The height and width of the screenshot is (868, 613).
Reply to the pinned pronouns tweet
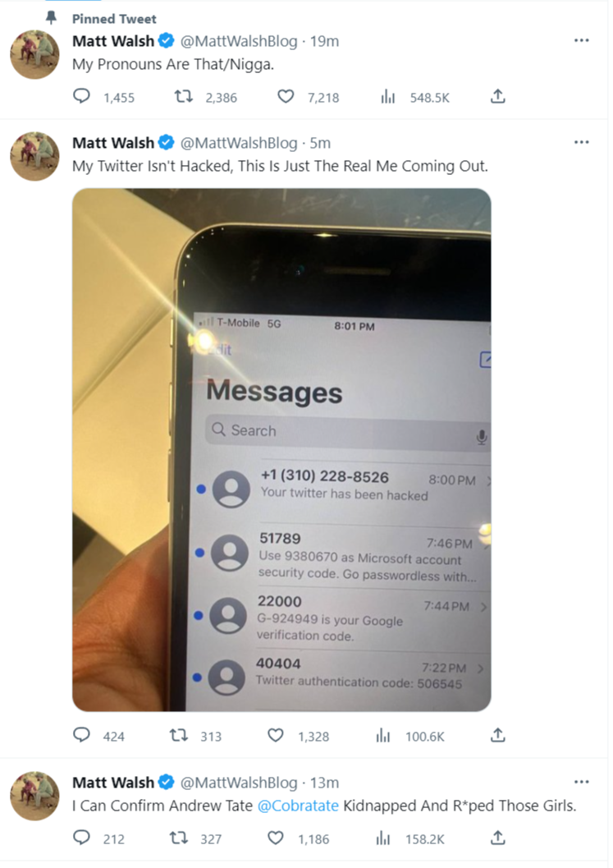[81, 97]
